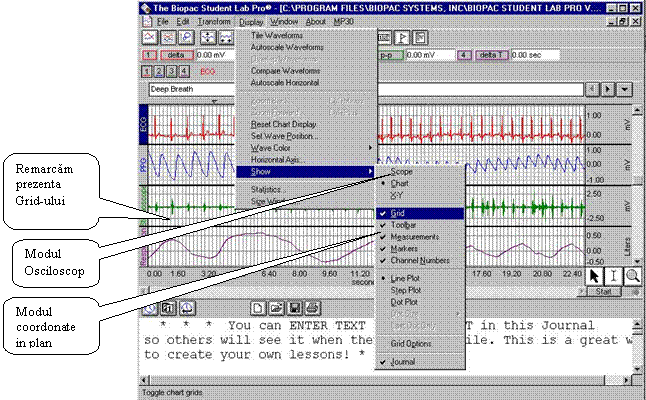
Task: Click the journal save disk icon
Action: (x=292, y=306)
